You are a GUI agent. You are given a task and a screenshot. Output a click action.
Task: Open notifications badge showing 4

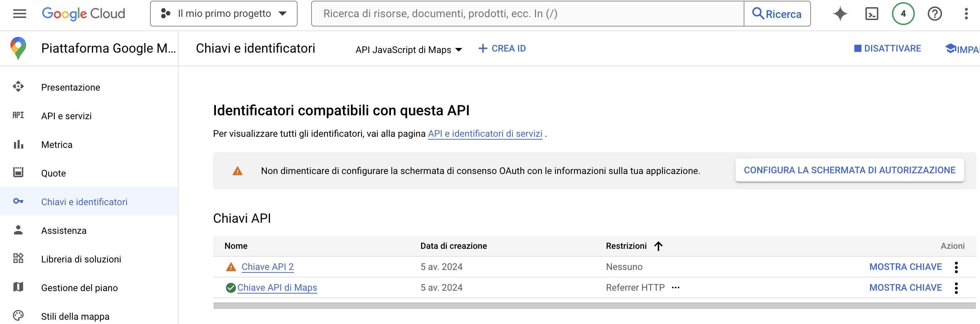[x=903, y=14]
